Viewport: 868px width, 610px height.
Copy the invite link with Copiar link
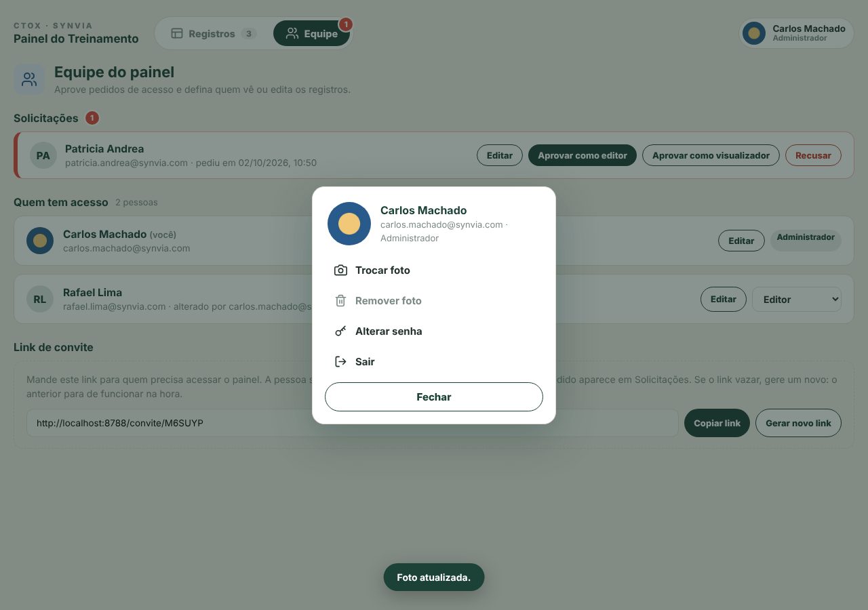pos(717,423)
